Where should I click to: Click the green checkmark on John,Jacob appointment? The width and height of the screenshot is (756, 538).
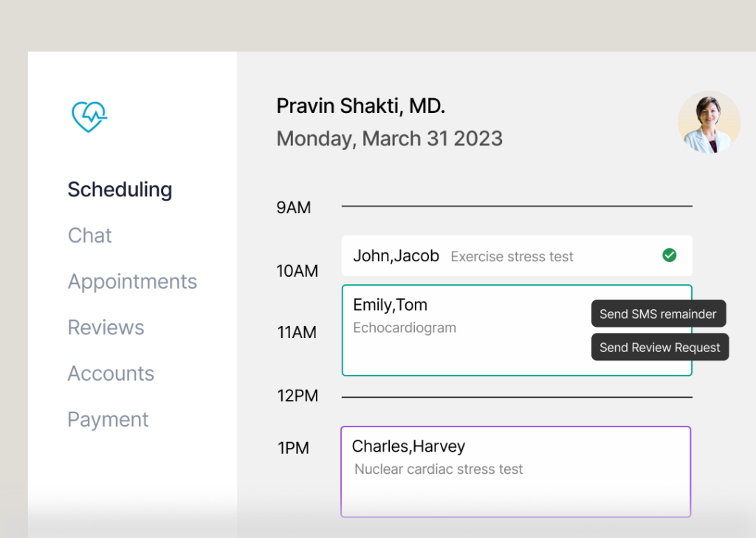click(x=669, y=255)
